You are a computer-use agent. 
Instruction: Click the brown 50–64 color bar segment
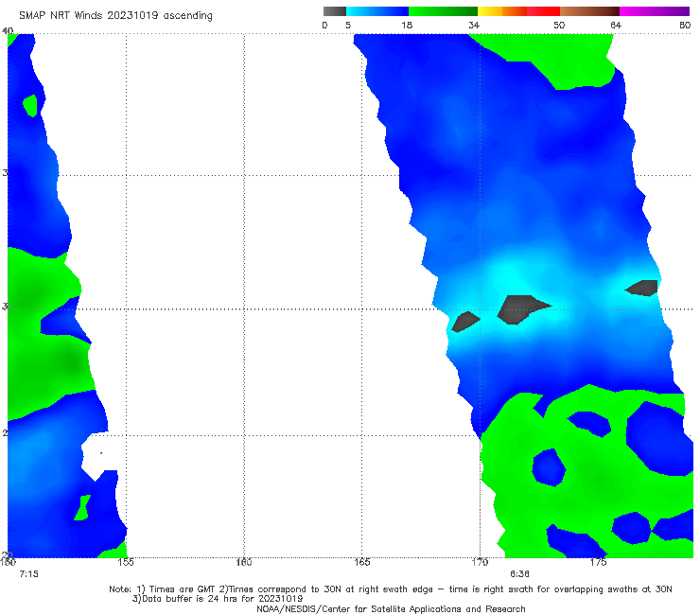589,11
